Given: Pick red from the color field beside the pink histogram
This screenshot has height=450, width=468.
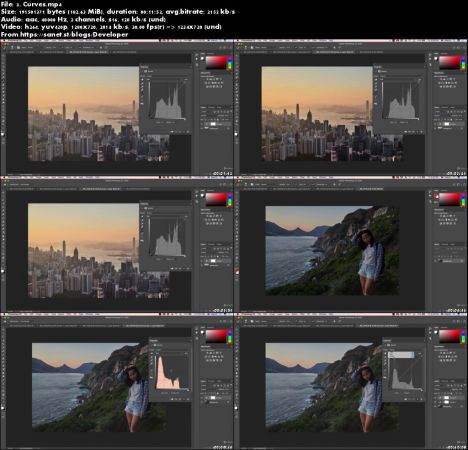Looking at the screenshot, I should pos(216,336).
